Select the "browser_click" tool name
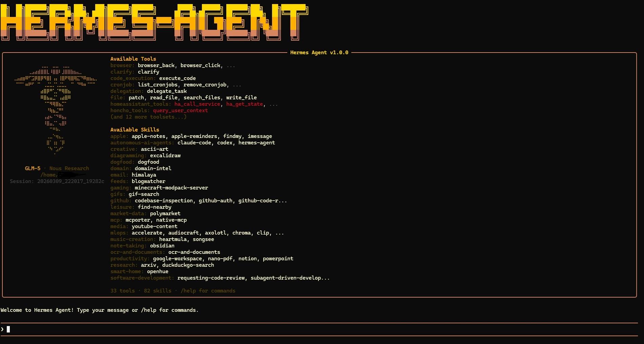644x344 pixels. pyautogui.click(x=200, y=65)
